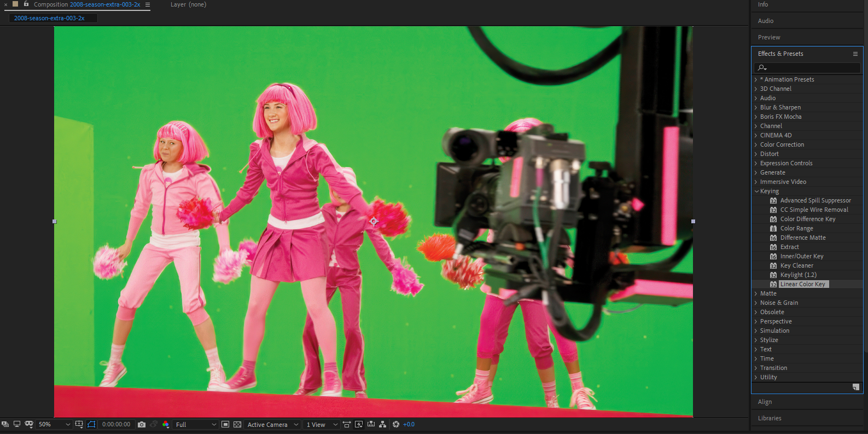Click the Show Channel RGB color icon
This screenshot has height=434, width=868.
(x=166, y=425)
